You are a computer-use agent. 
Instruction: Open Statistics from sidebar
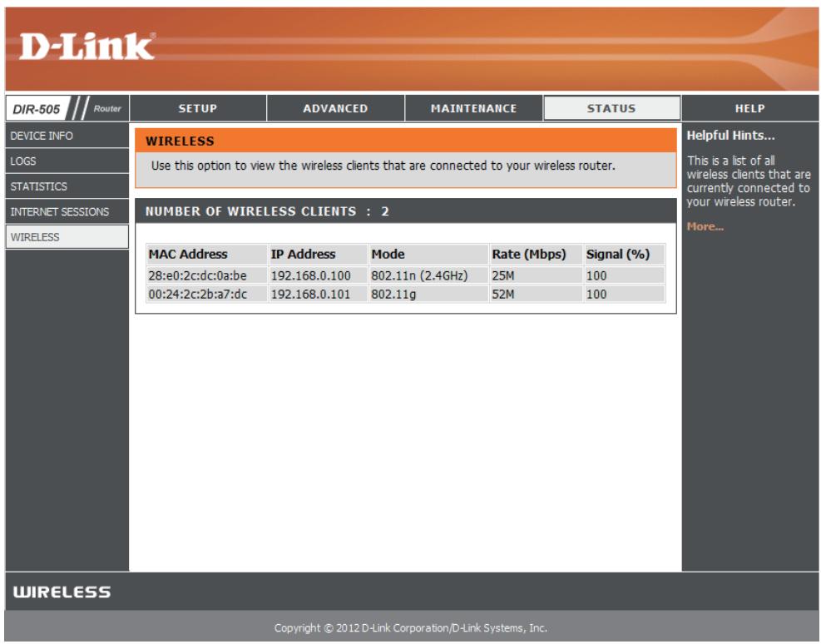[x=67, y=186]
